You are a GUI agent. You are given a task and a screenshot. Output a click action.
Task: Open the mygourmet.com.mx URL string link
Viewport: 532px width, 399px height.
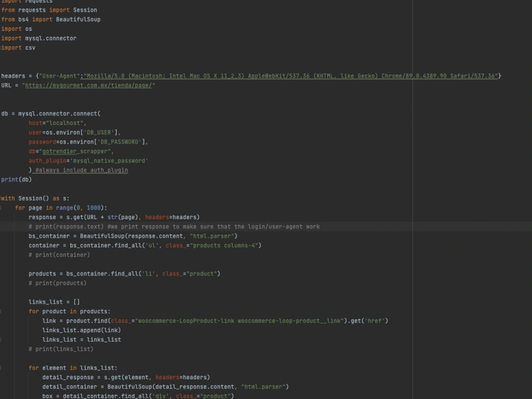coord(88,85)
